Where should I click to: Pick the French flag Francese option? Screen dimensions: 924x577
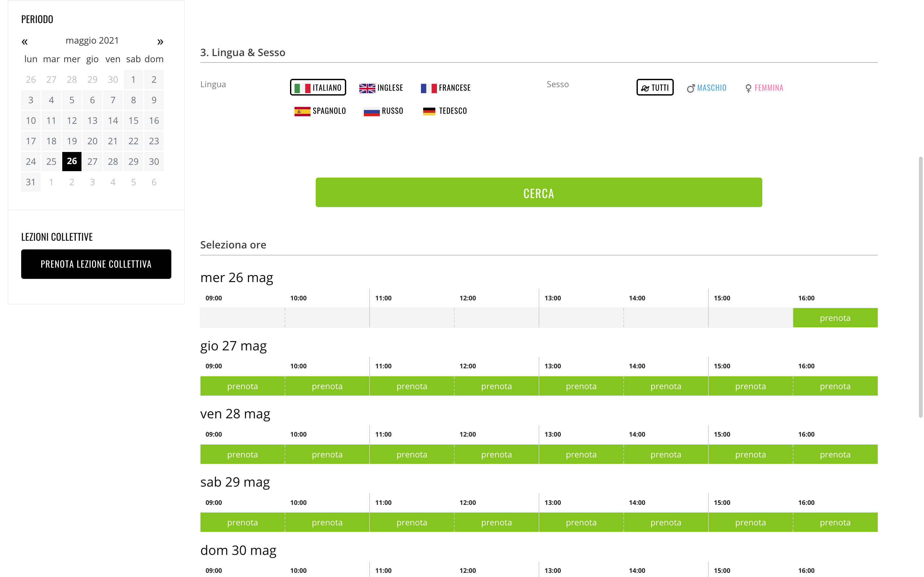coord(445,88)
